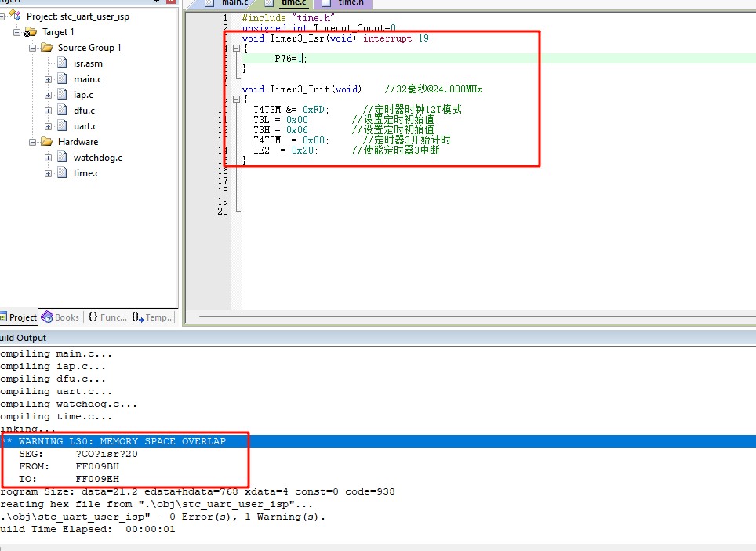Click the Build Time Elapsed line
This screenshot has height=551, width=756.
pyautogui.click(x=88, y=529)
